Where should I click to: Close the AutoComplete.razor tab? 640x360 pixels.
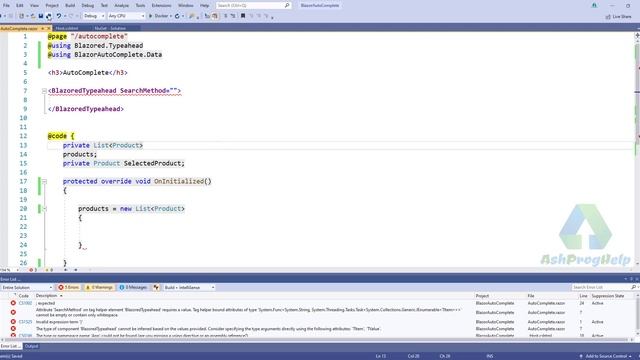coord(49,29)
